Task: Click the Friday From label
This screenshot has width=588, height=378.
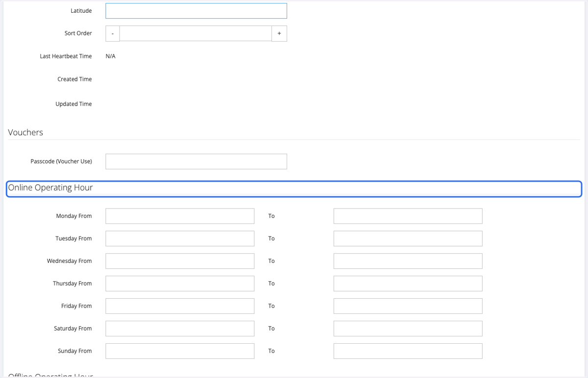Action: pos(76,306)
